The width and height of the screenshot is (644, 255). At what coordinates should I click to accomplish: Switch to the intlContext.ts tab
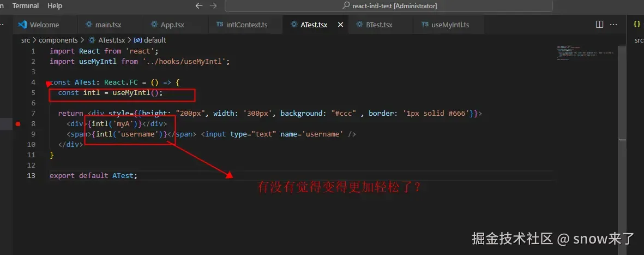pyautogui.click(x=246, y=25)
